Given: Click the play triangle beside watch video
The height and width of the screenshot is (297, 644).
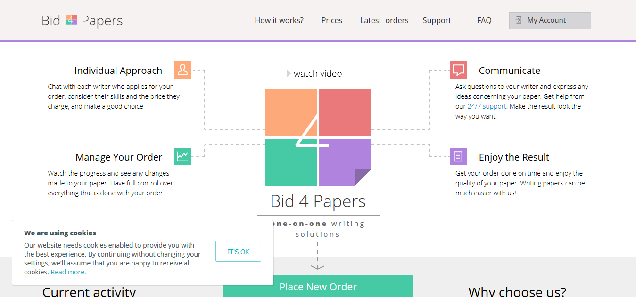Looking at the screenshot, I should 289,73.
